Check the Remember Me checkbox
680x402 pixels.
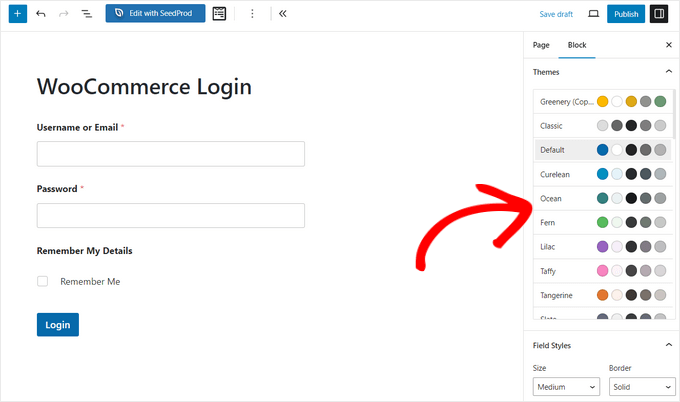tap(42, 281)
